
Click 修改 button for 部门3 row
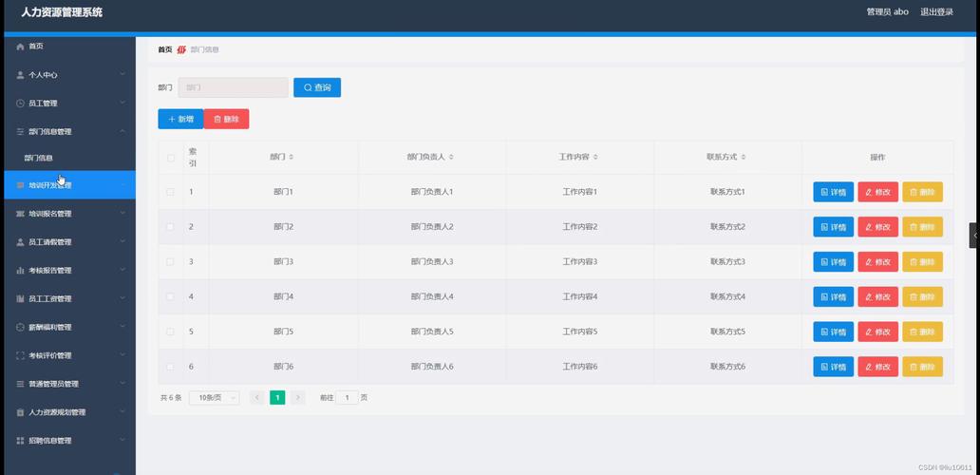(x=877, y=262)
